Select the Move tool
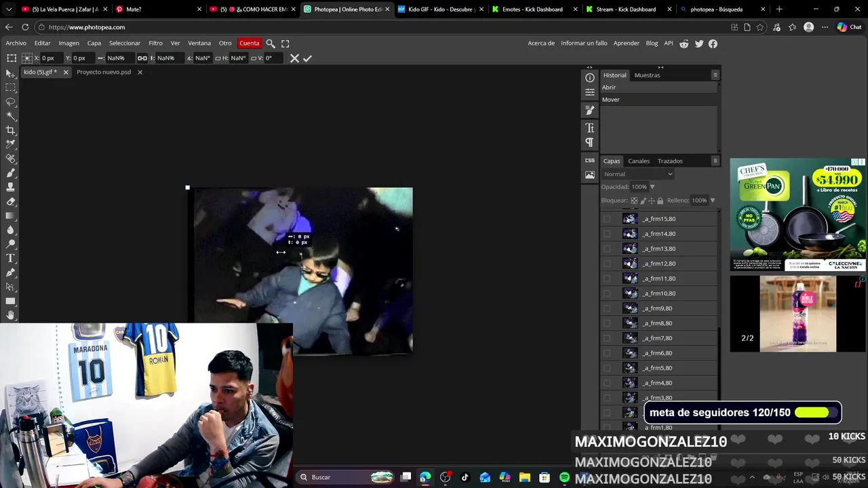 click(10, 73)
